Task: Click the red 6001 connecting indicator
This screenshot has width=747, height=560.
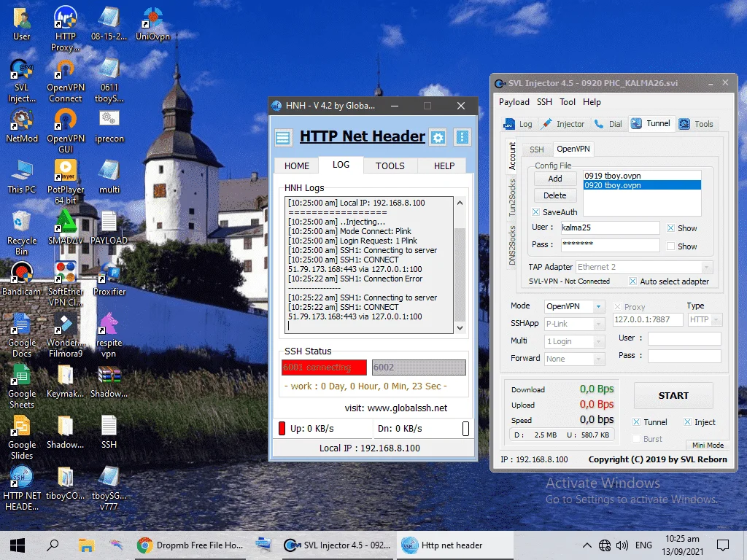Action: click(x=324, y=367)
